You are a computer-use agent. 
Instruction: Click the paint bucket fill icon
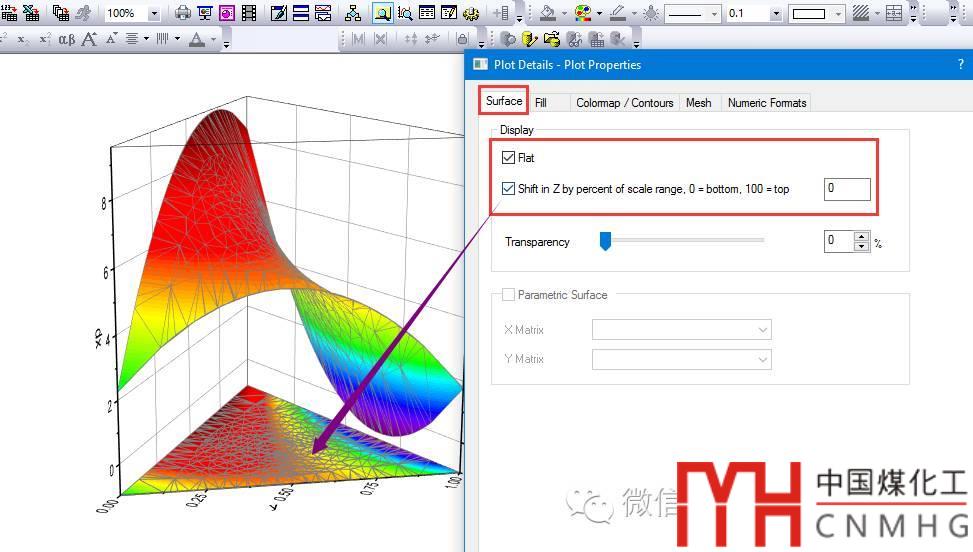pos(547,13)
